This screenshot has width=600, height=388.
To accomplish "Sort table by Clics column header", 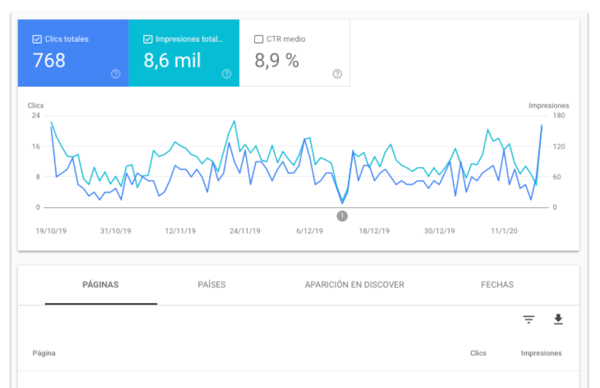I will click(478, 353).
